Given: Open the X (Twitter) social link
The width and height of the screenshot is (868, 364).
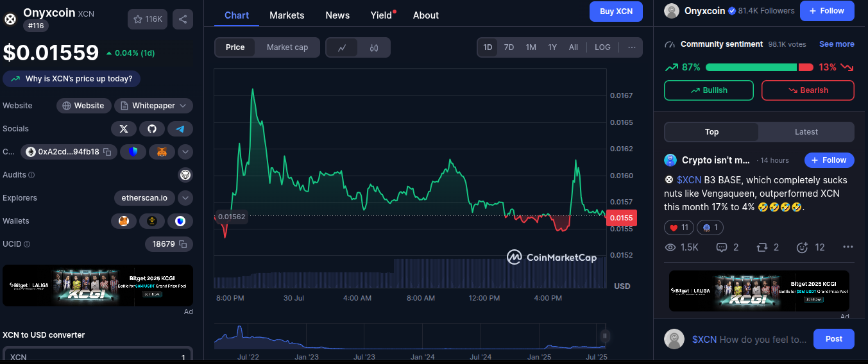Looking at the screenshot, I should (124, 129).
